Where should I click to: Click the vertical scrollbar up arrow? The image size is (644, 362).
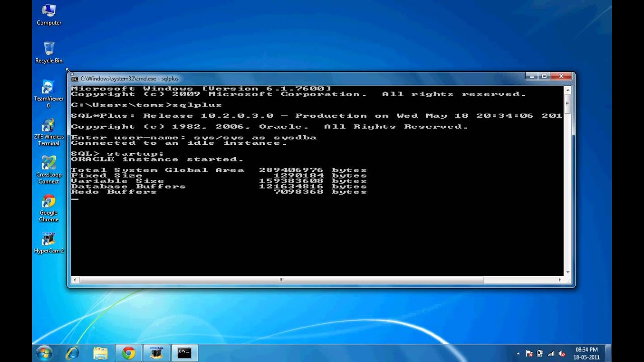[568, 90]
